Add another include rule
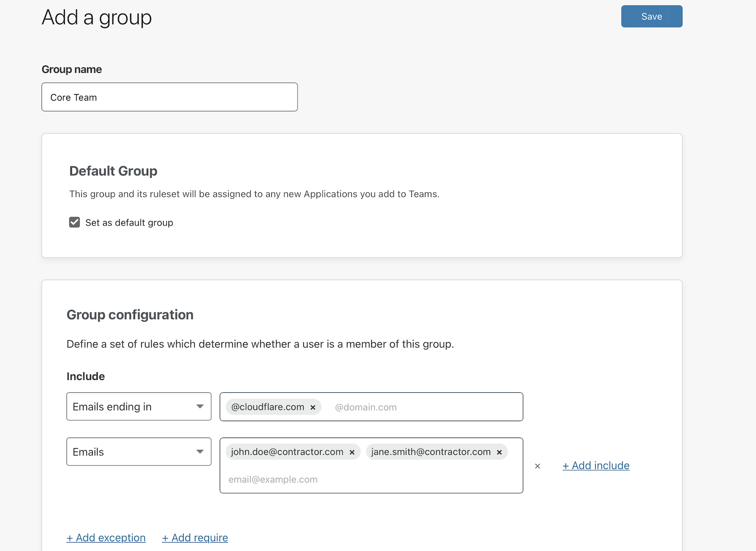 596,466
